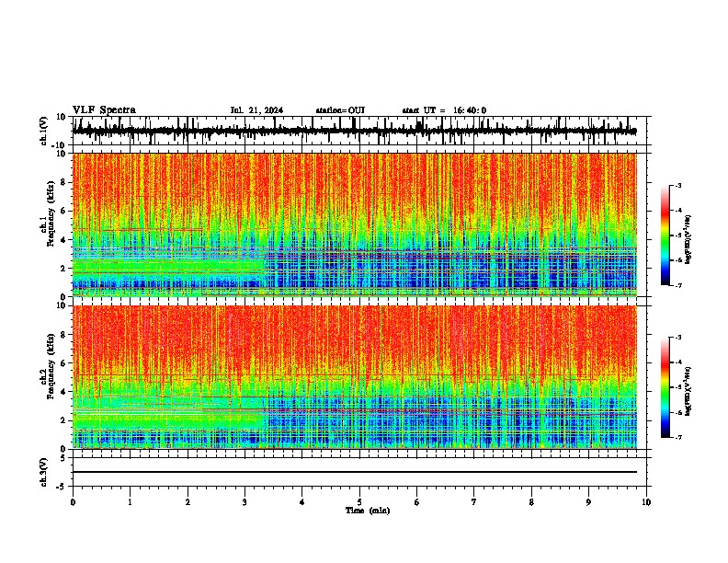Click the log(PSD) units label beside the ch.1 color bar
The image size is (728, 563).
688,240
